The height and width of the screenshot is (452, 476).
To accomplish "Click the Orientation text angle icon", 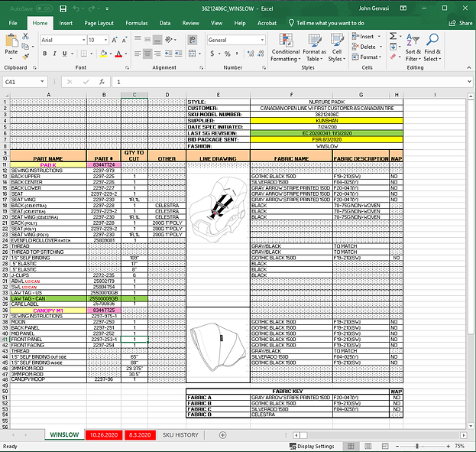I will click(169, 40).
